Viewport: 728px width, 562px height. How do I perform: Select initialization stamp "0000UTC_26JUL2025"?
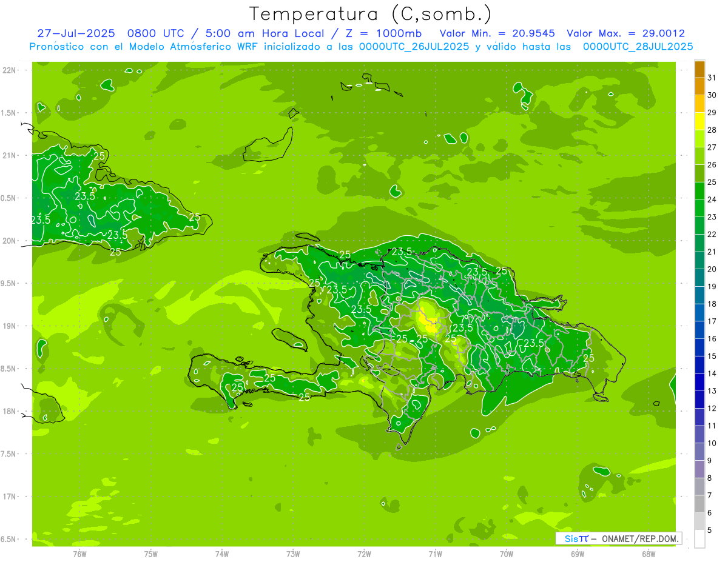(x=414, y=47)
